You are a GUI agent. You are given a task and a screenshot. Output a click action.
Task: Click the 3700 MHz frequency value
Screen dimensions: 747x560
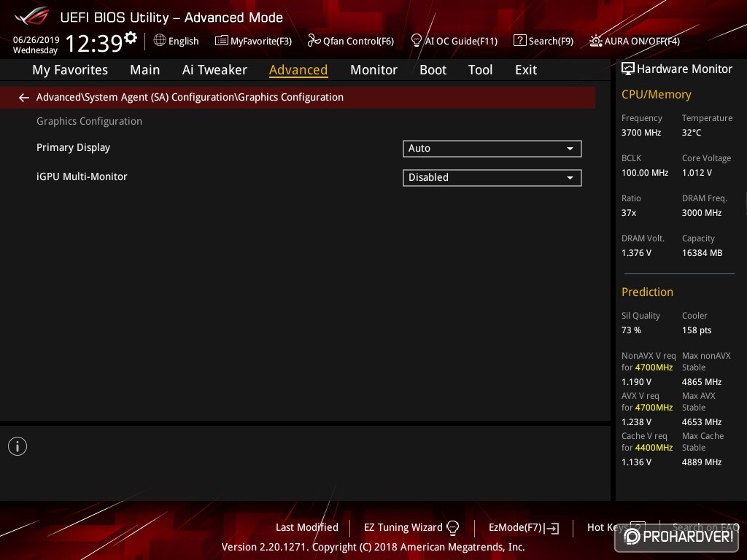(640, 133)
